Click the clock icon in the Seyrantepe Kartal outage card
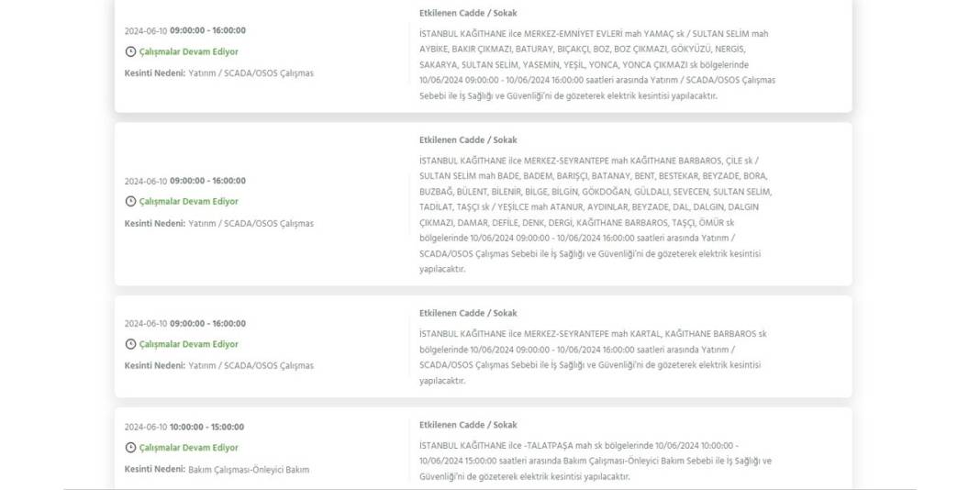 coord(130,345)
